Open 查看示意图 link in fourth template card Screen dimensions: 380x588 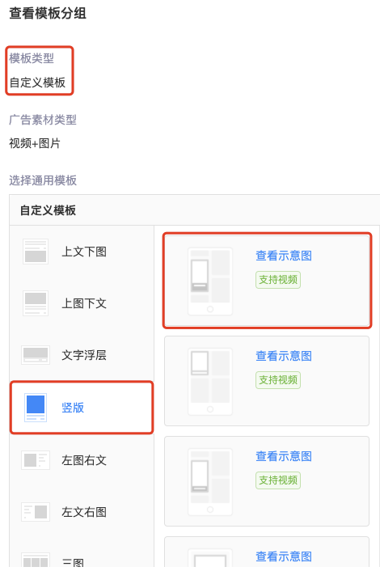(x=284, y=556)
